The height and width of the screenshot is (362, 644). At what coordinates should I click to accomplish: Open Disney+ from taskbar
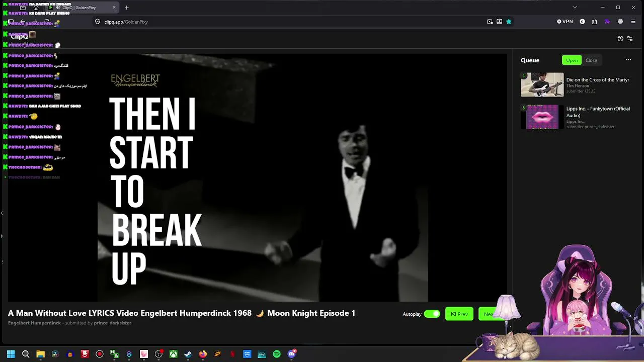coord(262,354)
